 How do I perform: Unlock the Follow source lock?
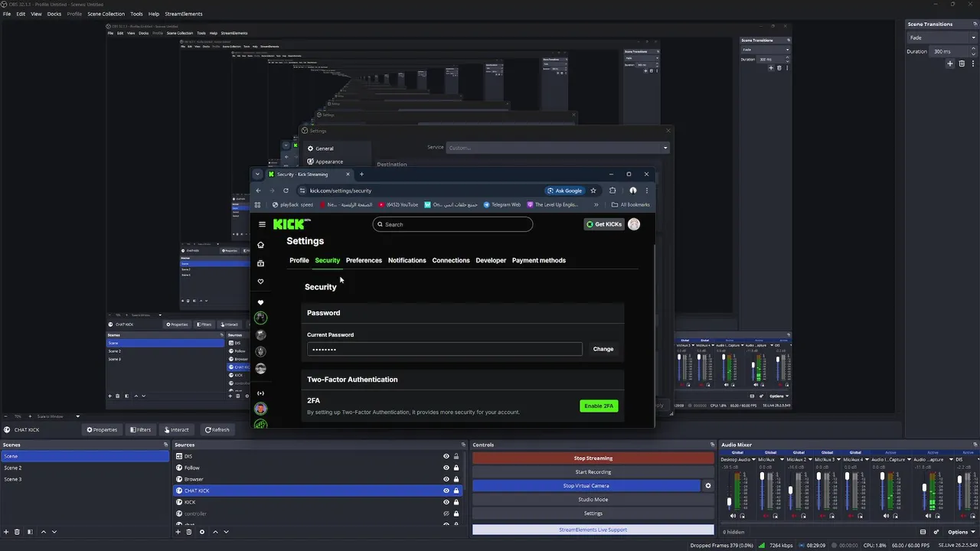click(x=456, y=468)
